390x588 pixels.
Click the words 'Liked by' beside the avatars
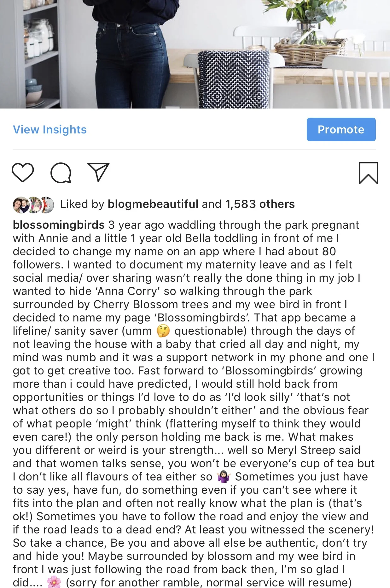click(82, 204)
